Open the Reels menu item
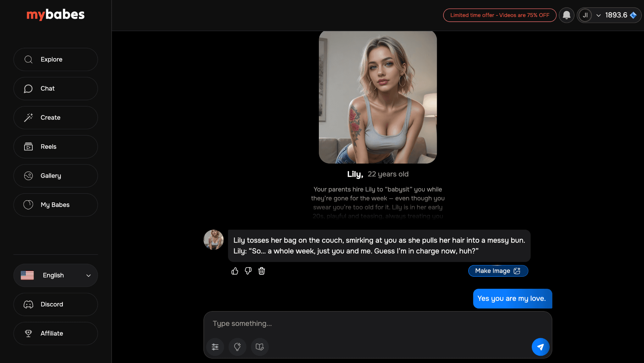 pyautogui.click(x=56, y=147)
